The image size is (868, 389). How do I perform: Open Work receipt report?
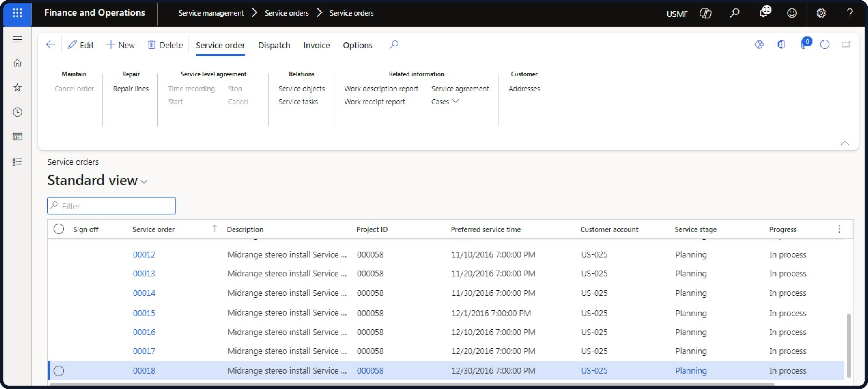(x=374, y=102)
